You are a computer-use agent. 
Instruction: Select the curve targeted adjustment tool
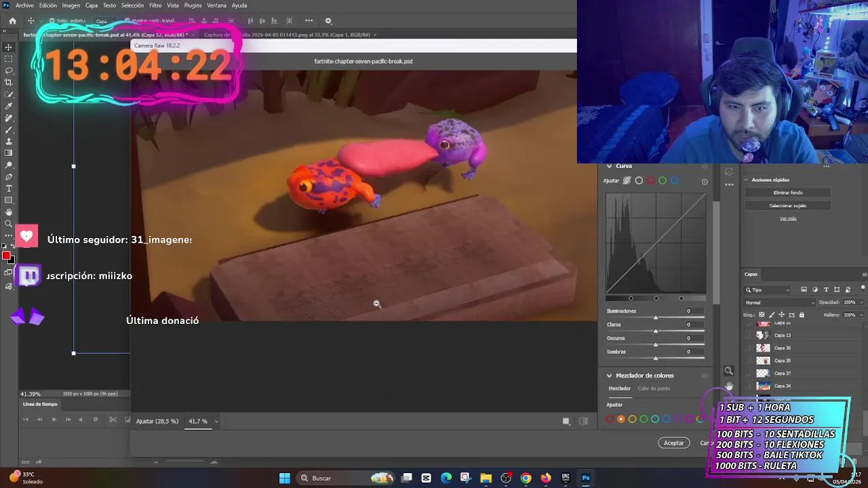[705, 182]
